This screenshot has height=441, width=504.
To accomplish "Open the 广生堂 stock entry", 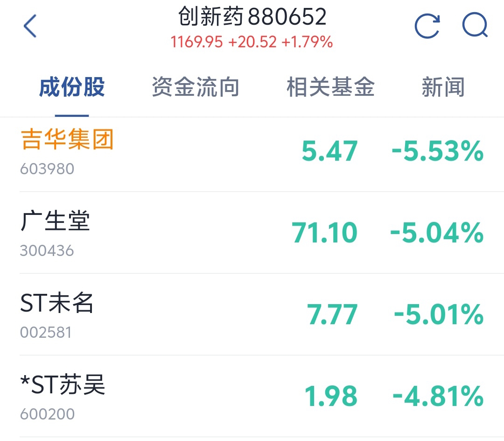I will [x=252, y=233].
